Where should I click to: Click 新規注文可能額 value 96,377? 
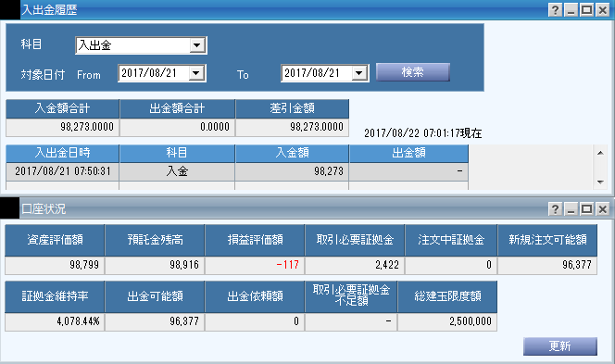point(577,265)
